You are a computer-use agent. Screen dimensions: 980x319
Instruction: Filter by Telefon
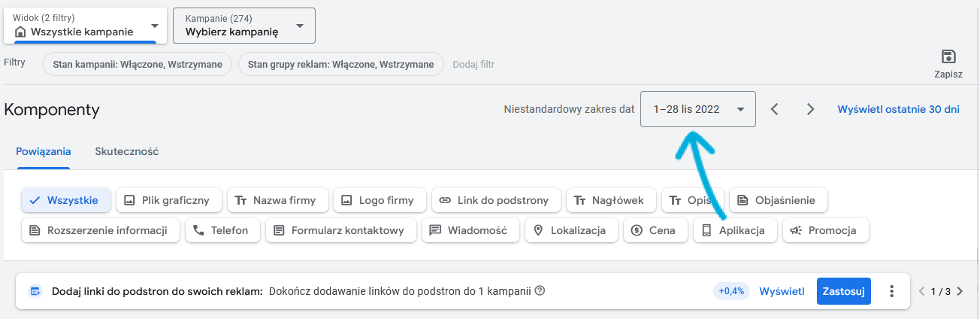[222, 230]
